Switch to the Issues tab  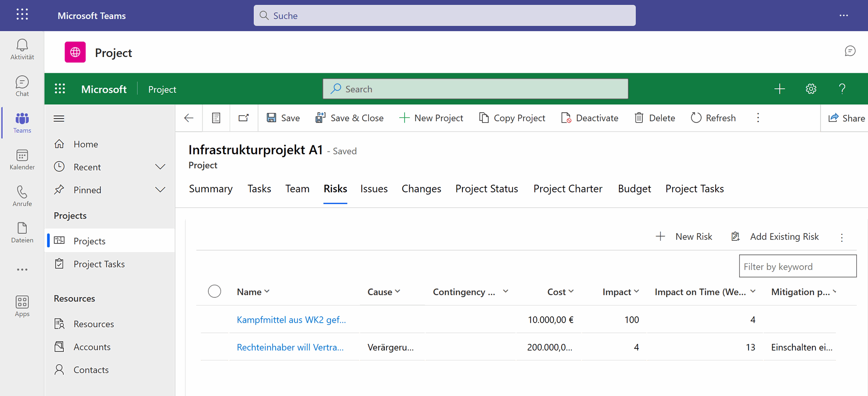[374, 189]
